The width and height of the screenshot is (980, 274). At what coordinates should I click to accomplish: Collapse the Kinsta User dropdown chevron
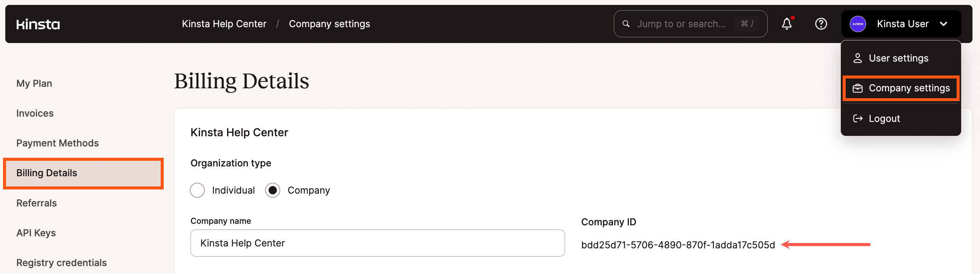[x=944, y=24]
